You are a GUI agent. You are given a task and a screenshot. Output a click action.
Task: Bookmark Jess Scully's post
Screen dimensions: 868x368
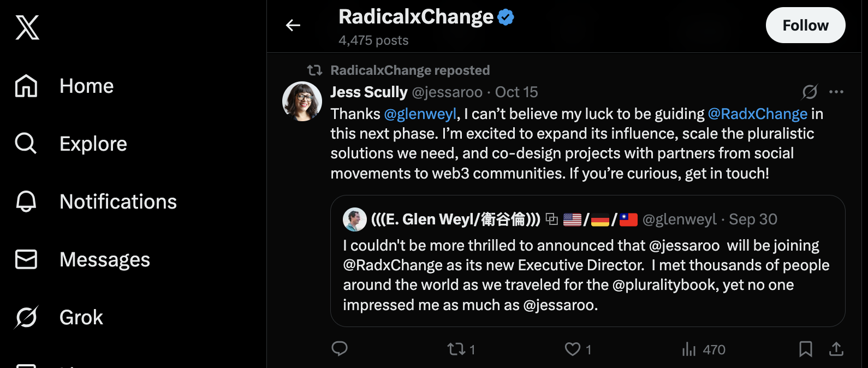(x=806, y=349)
